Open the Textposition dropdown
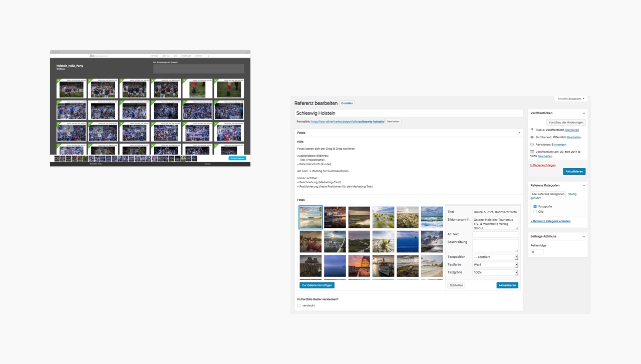This screenshot has width=641, height=364. pos(495,257)
